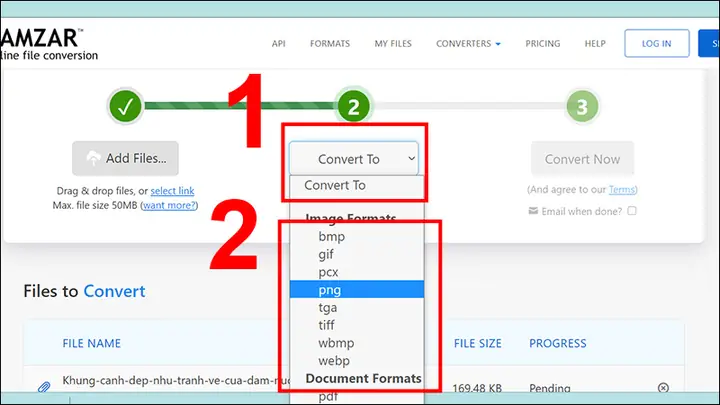Click the Log In button

[657, 43]
